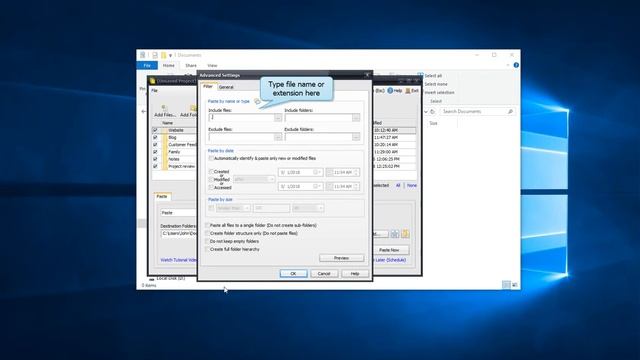Open browse button next to Exclude folders
640x360 pixels.
(356, 137)
